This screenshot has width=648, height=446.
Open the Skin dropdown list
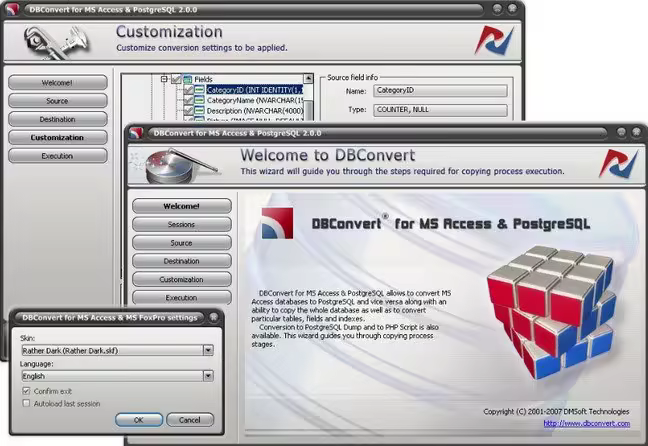click(x=208, y=351)
